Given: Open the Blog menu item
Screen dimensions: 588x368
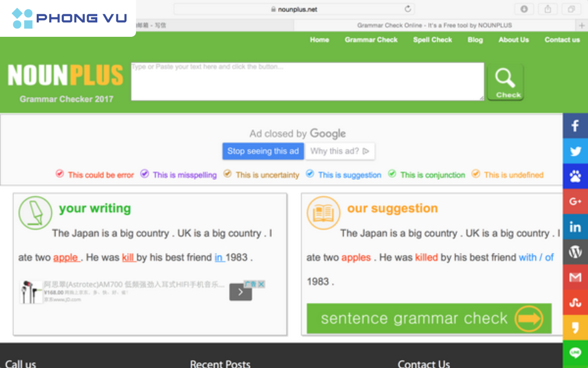Looking at the screenshot, I should coord(475,40).
